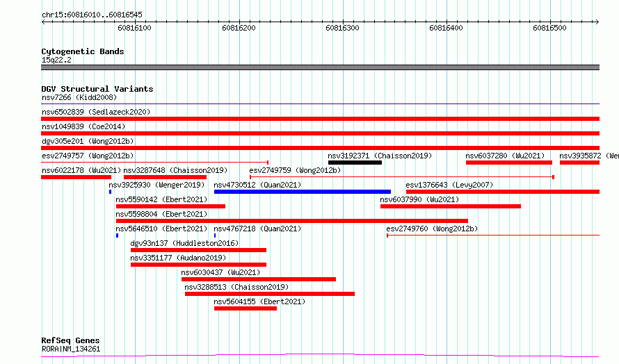Select the nsv6502839 (Sedlazeck2020) red bar
This screenshot has width=619, height=364.
tap(320, 119)
